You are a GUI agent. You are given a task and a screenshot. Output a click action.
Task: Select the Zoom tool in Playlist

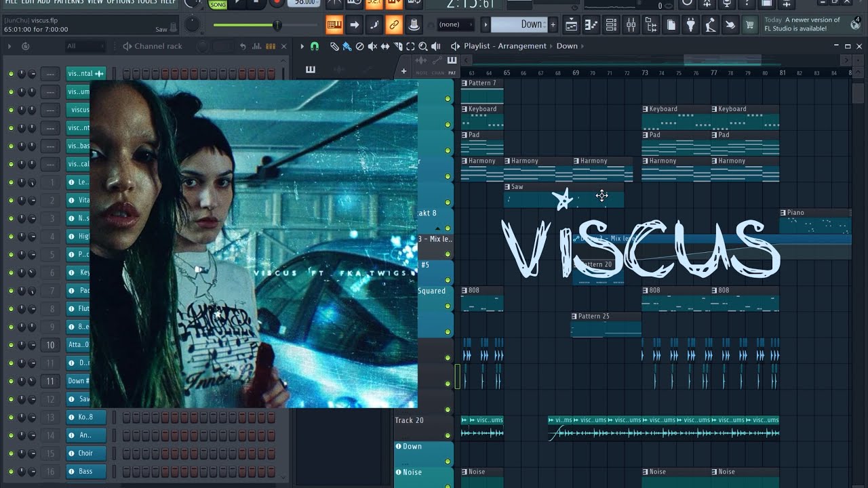point(423,46)
